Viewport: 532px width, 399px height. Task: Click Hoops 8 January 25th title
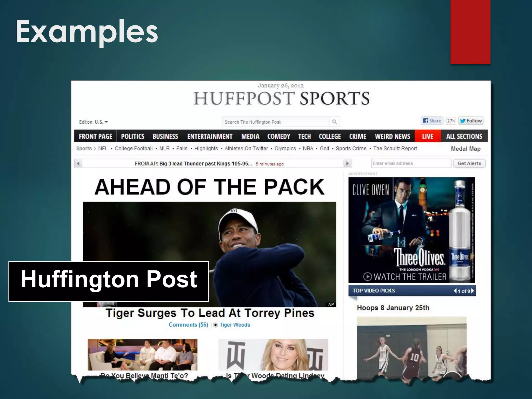click(393, 308)
